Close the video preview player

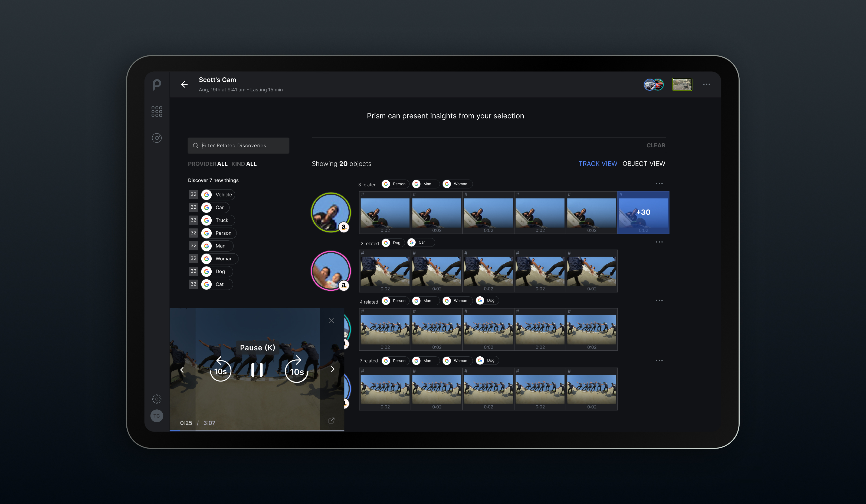[331, 320]
